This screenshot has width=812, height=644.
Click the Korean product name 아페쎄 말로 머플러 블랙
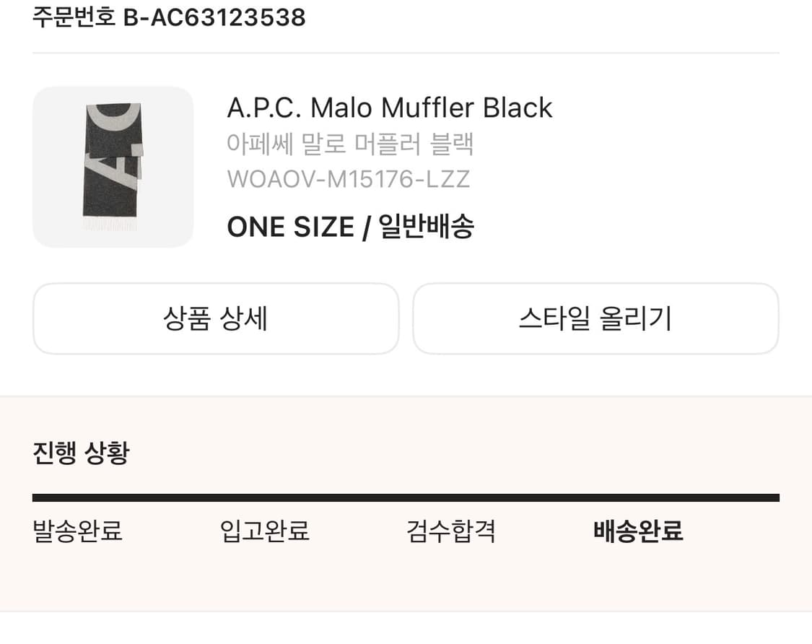pyautogui.click(x=350, y=144)
